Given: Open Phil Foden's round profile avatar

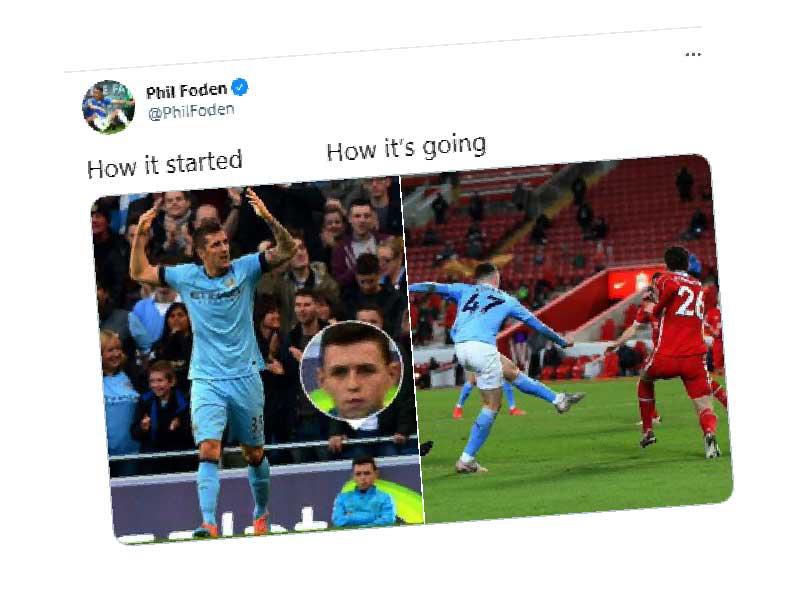Looking at the screenshot, I should 108,107.
